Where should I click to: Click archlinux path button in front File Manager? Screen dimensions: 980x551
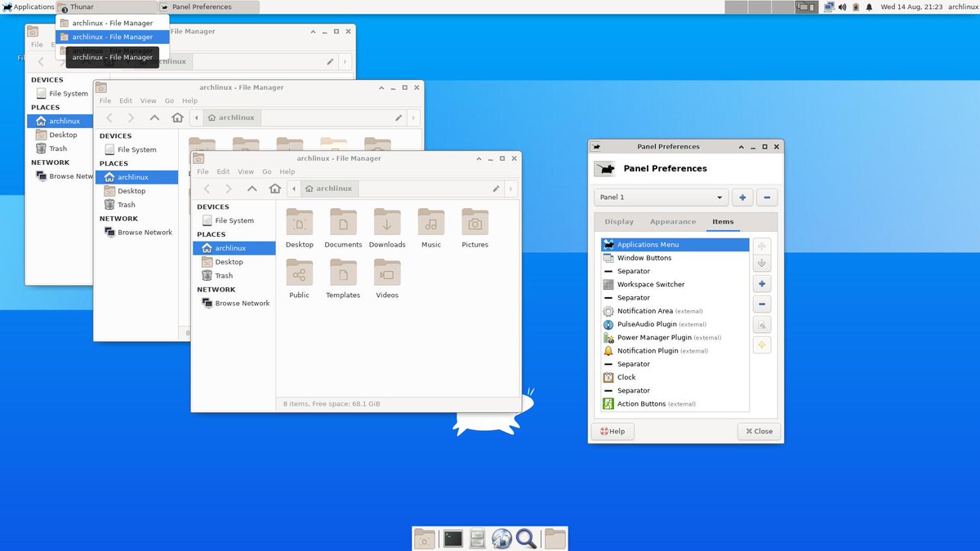[x=328, y=189]
